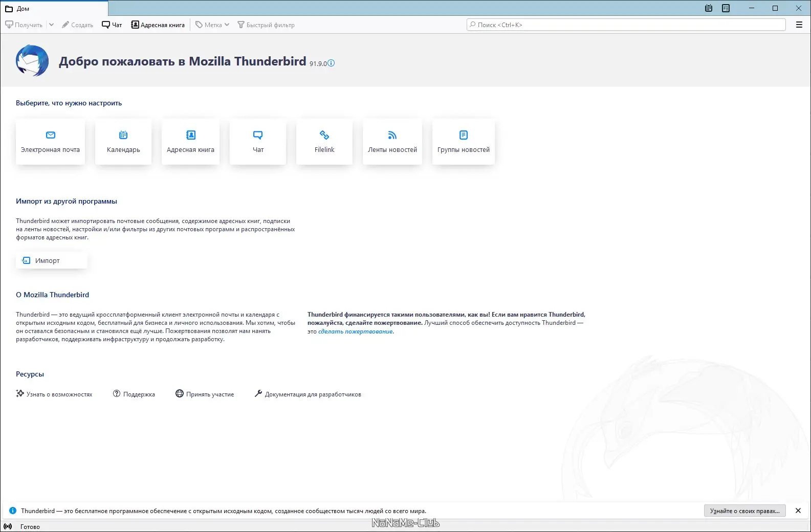Click the 'Выберите, что нужно настроить' heading
This screenshot has height=532, width=811.
coord(69,103)
